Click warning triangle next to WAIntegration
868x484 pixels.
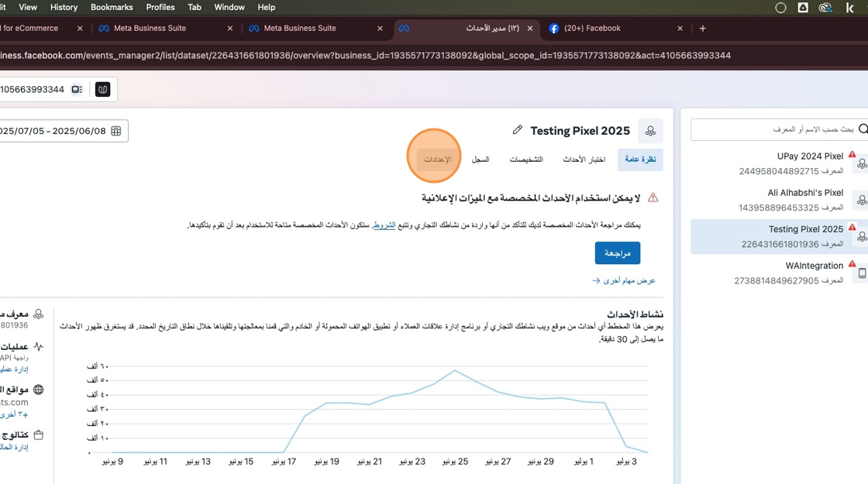point(852,264)
